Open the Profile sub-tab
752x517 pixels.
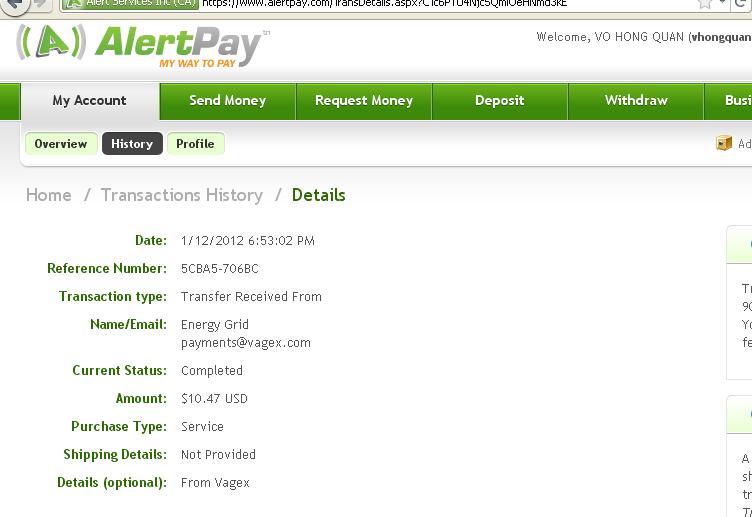195,144
